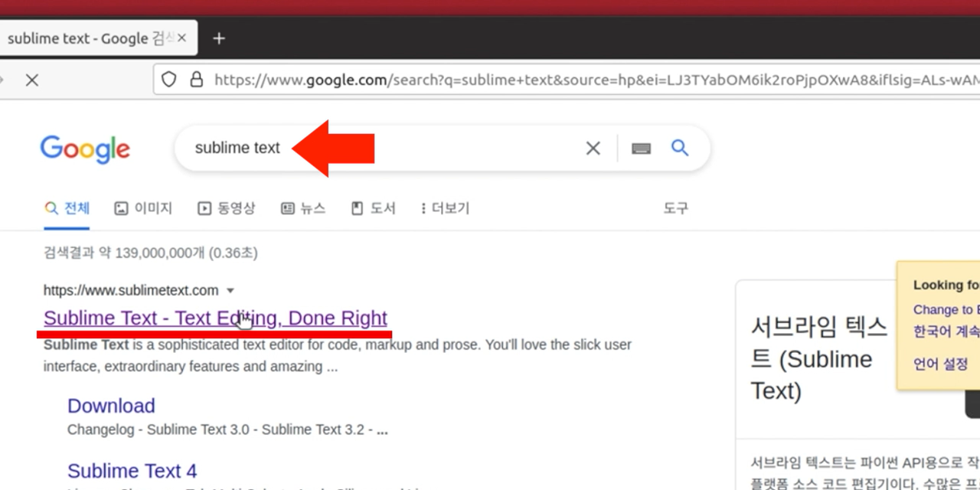The image size is (980, 490).
Task: Open 언어 설정 language settings
Action: coord(941,364)
